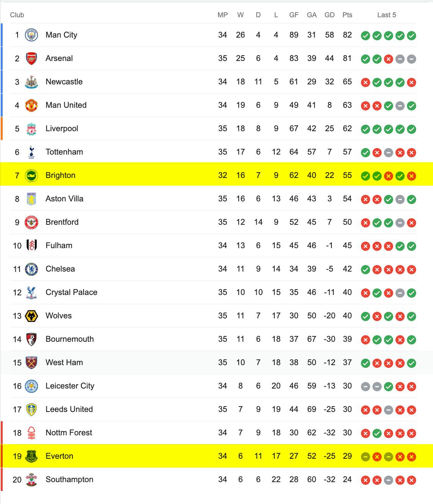Click the Crystal Palace team name
Image resolution: width=433 pixels, height=504 pixels.
(71, 292)
